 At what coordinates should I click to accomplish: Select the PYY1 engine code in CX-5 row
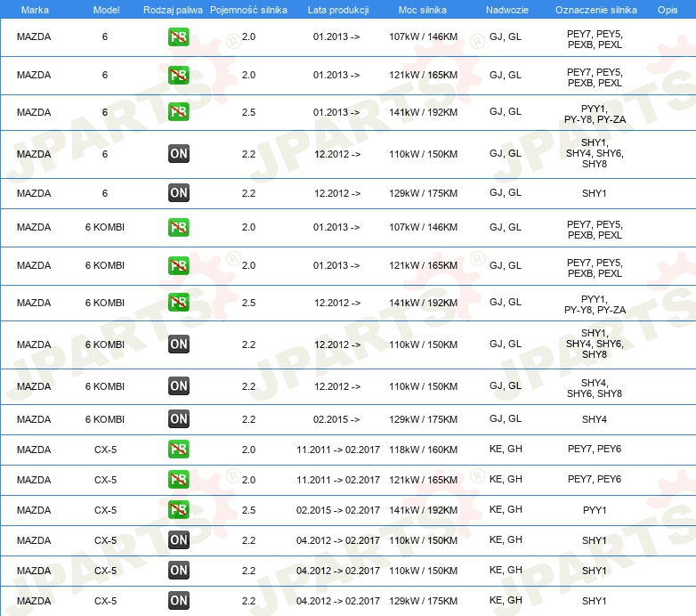(x=594, y=510)
